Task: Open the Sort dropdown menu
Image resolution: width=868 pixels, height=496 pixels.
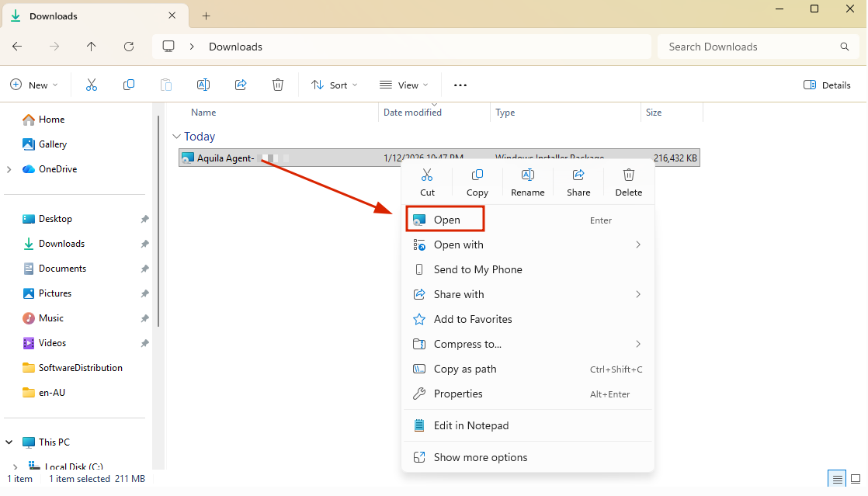Action: tap(335, 85)
